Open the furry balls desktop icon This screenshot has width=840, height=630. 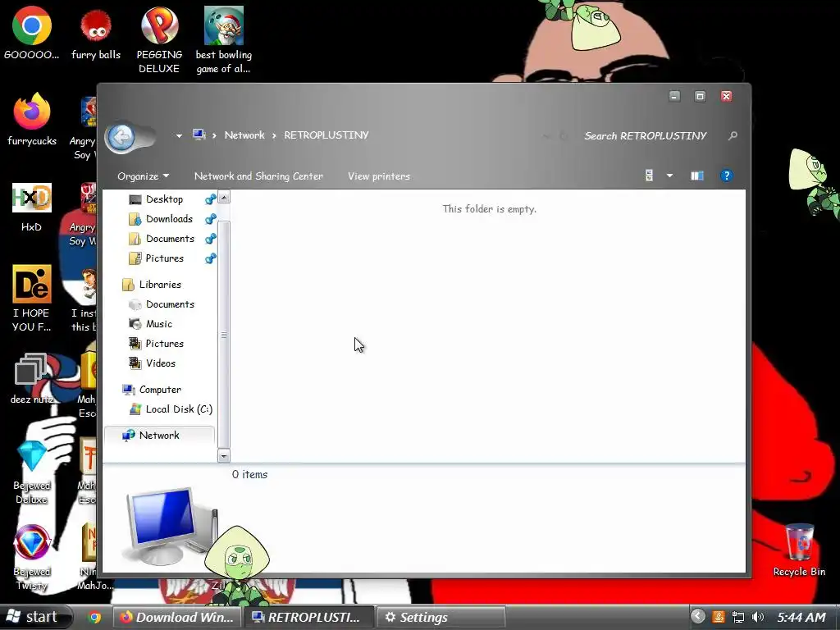[96, 33]
